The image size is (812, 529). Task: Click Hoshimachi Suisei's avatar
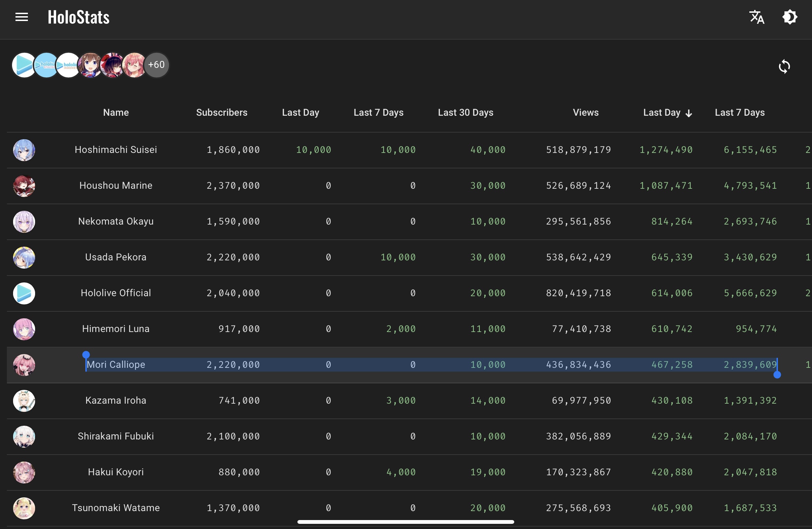pyautogui.click(x=24, y=150)
